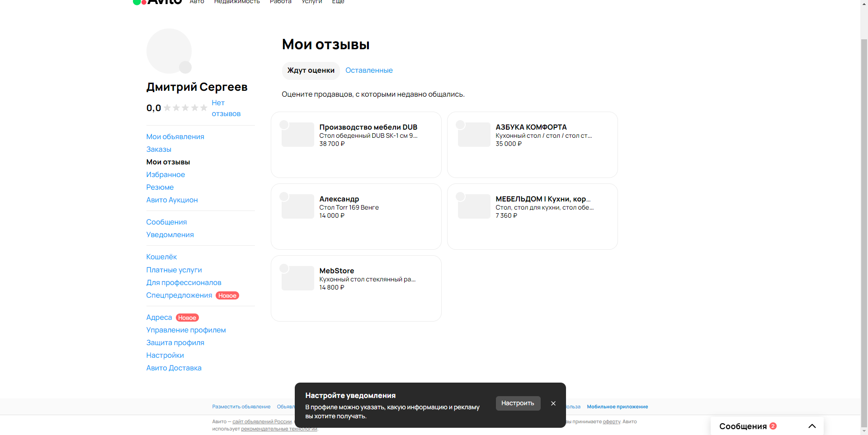Image resolution: width=868 pixels, height=435 pixels.
Task: Open Для профессионалов link
Action: click(x=184, y=282)
